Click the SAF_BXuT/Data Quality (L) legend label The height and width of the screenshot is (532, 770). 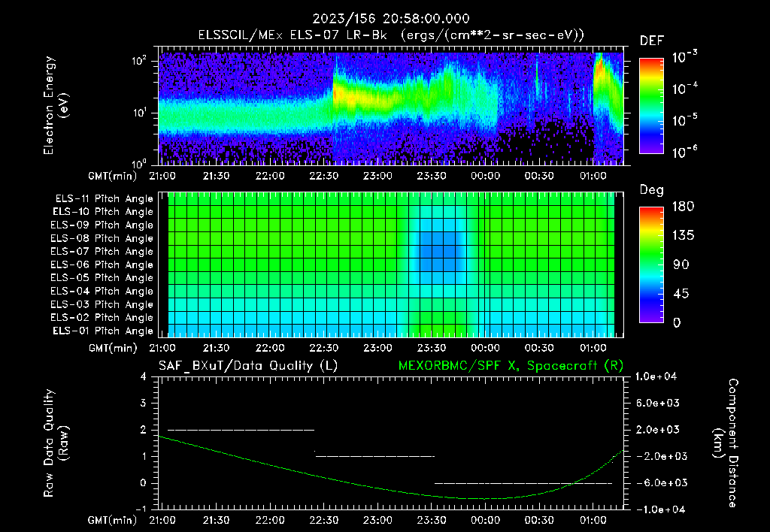pyautogui.click(x=248, y=366)
